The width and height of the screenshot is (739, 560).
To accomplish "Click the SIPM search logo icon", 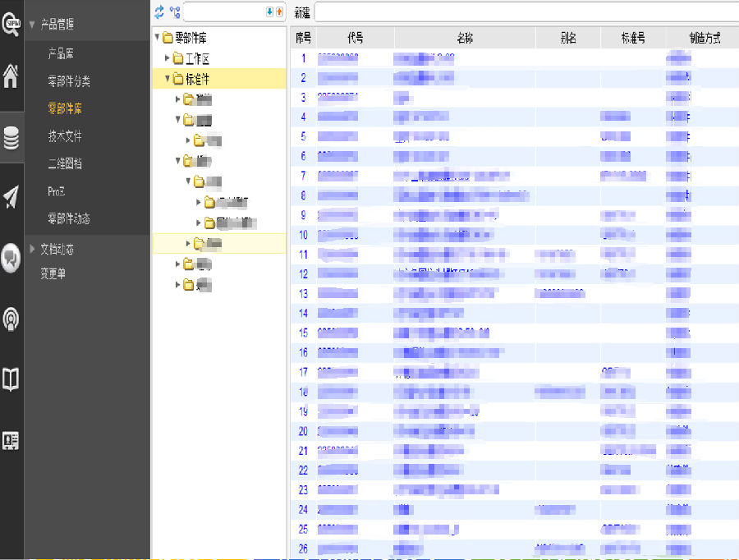I will point(11,24).
